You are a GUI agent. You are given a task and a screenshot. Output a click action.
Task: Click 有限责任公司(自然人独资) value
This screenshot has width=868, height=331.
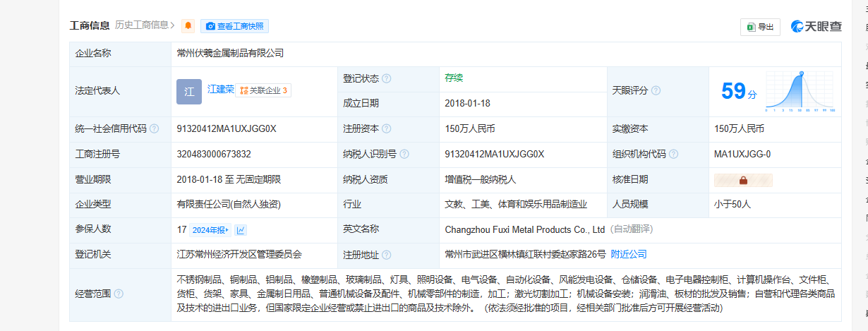229,204
